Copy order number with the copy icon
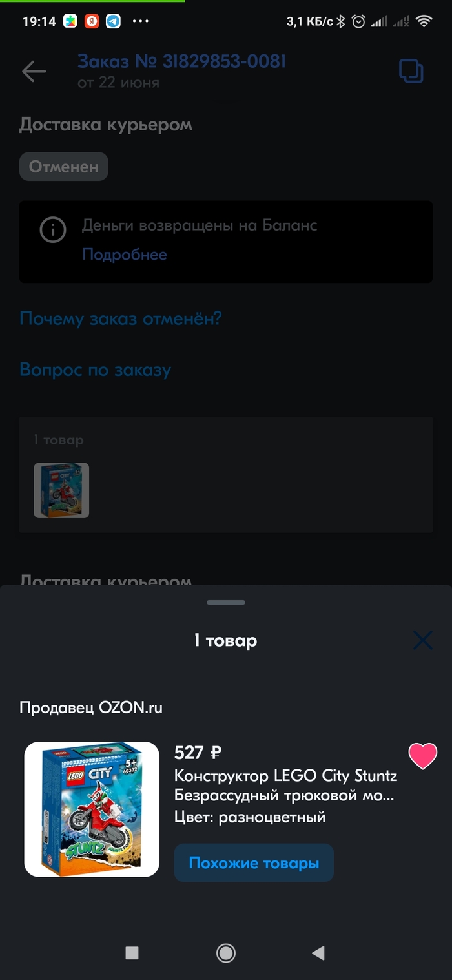452x980 pixels. click(x=411, y=71)
